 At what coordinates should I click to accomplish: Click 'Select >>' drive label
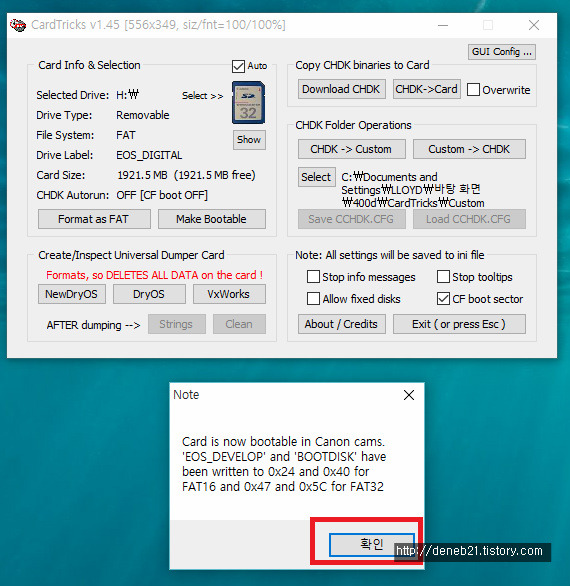[202, 96]
